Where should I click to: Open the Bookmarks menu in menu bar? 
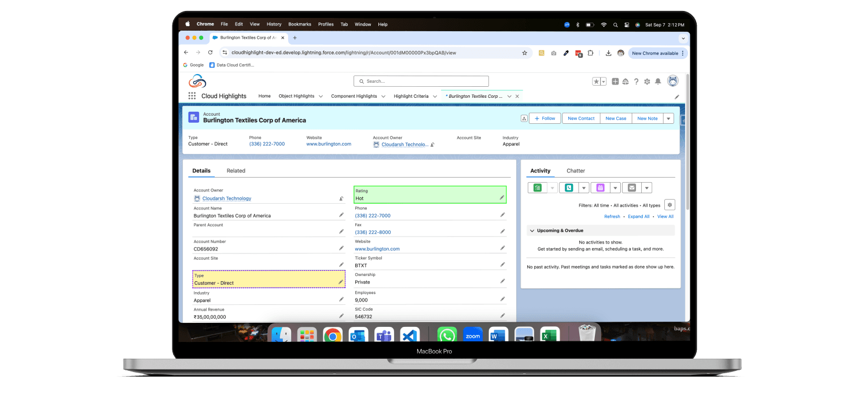point(300,24)
